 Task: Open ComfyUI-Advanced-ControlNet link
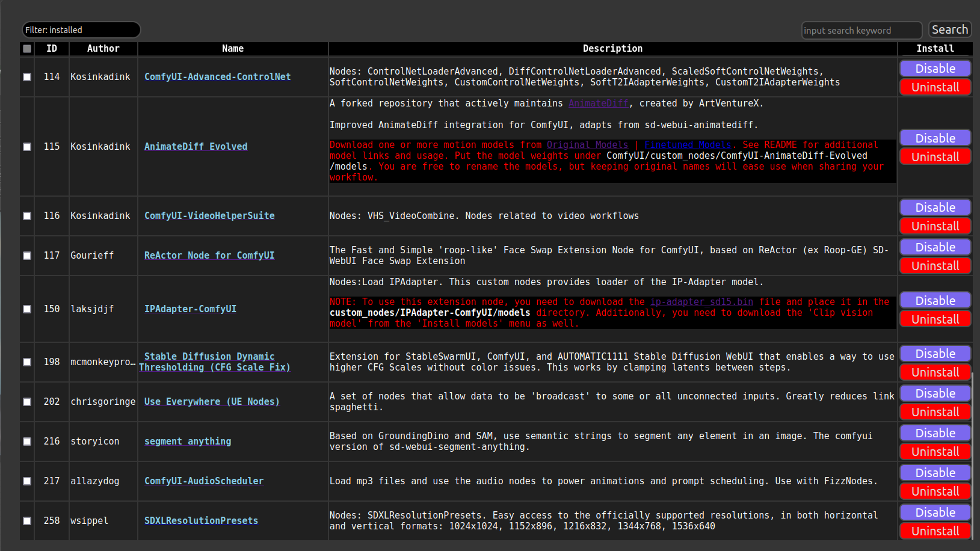click(x=217, y=77)
